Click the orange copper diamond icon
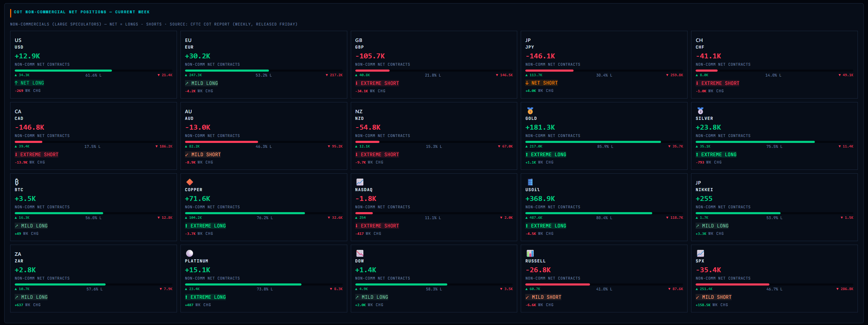The image size is (868, 325). pos(190,182)
